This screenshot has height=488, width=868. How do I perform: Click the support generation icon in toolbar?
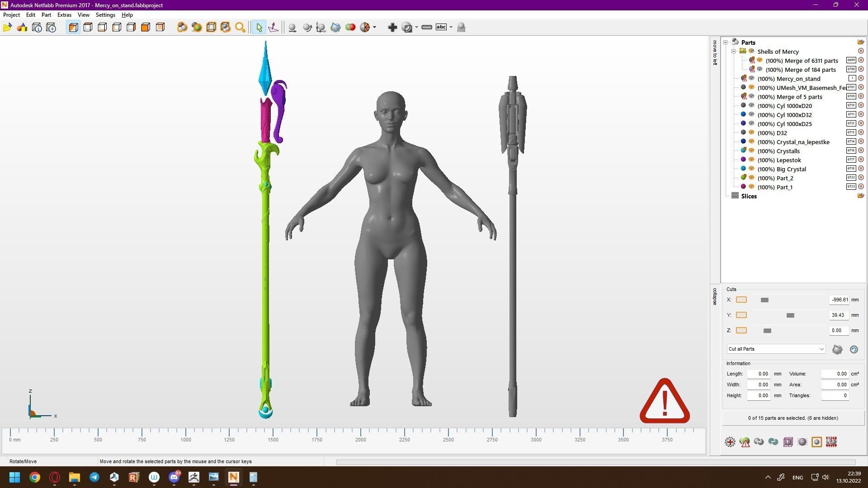pos(461,28)
